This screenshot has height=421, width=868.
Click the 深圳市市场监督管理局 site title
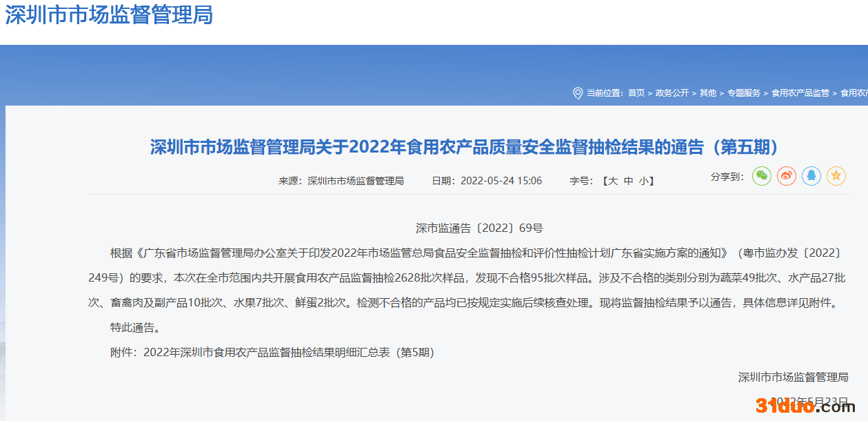[x=109, y=14]
